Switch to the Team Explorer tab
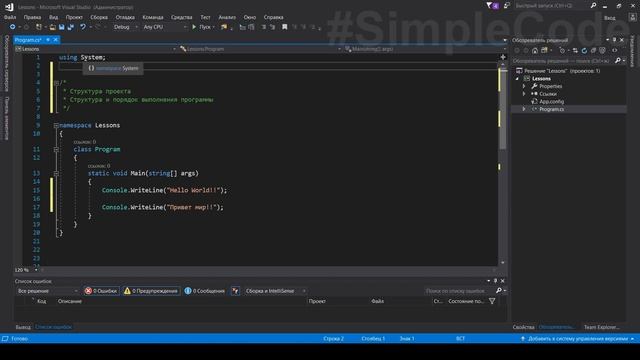Image resolution: width=640 pixels, height=360 pixels. (601, 327)
